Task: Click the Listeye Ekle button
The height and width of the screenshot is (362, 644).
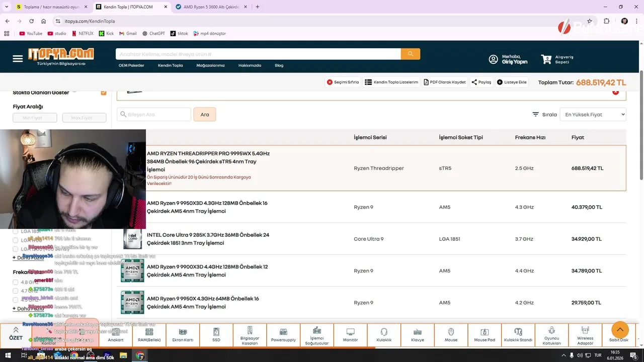Action: tap(512, 82)
